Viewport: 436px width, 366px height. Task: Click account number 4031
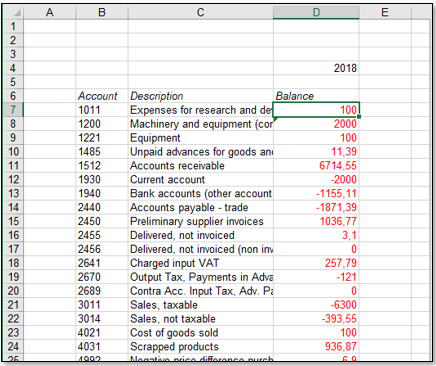click(x=102, y=346)
